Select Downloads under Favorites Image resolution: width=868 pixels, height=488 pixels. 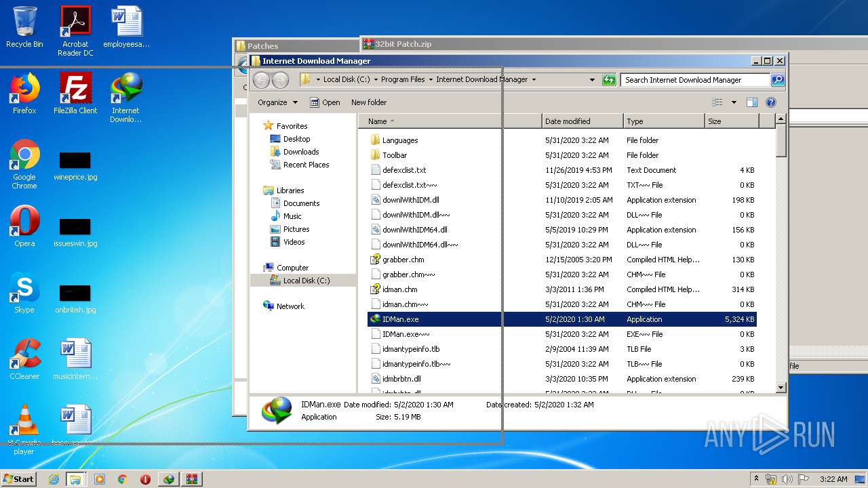click(x=300, y=152)
